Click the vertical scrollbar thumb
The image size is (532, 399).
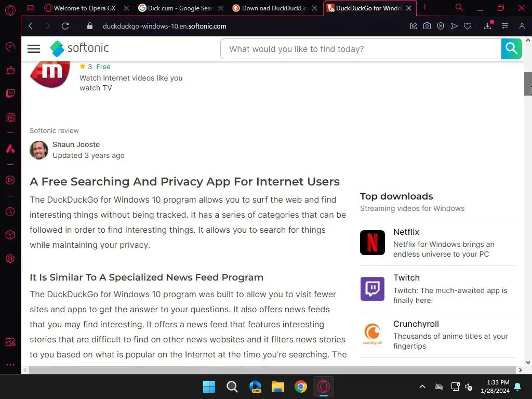coord(528,84)
